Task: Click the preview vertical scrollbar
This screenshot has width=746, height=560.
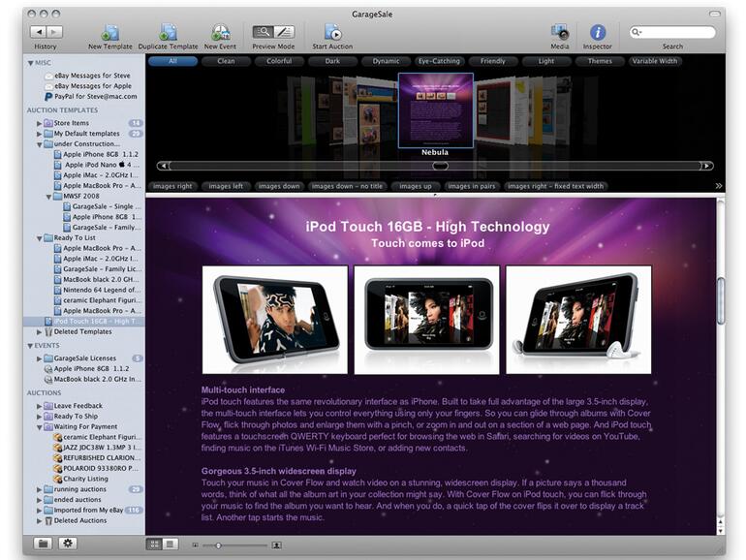Action: (x=721, y=300)
